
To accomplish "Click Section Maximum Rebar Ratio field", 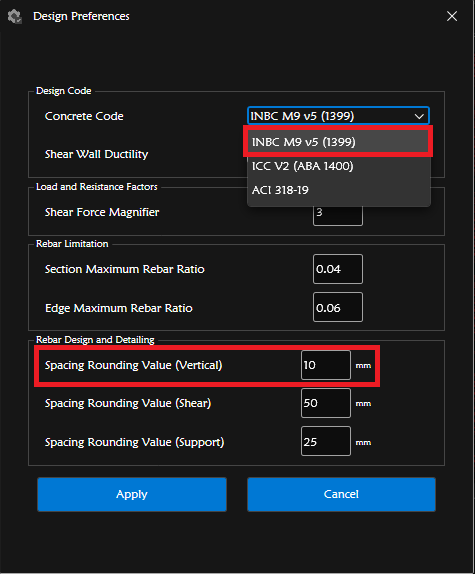I will (x=338, y=269).
